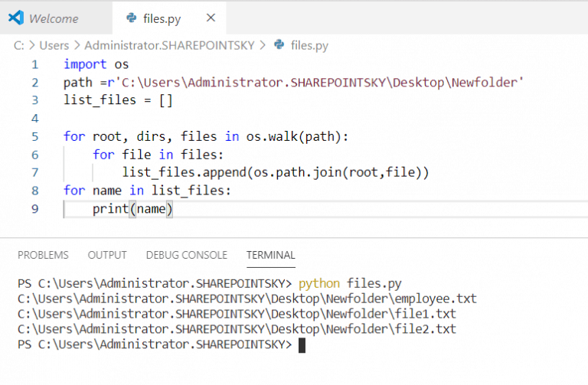Click the Python icon in the breadcrumb
The height and width of the screenshot is (385, 588).
279,44
